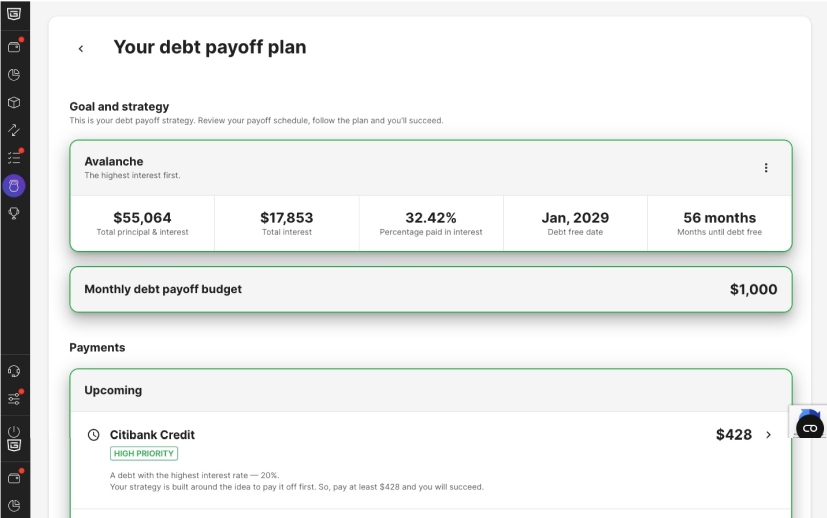Image resolution: width=827 pixels, height=518 pixels.
Task: Open the headset support icon
Action: point(14,371)
